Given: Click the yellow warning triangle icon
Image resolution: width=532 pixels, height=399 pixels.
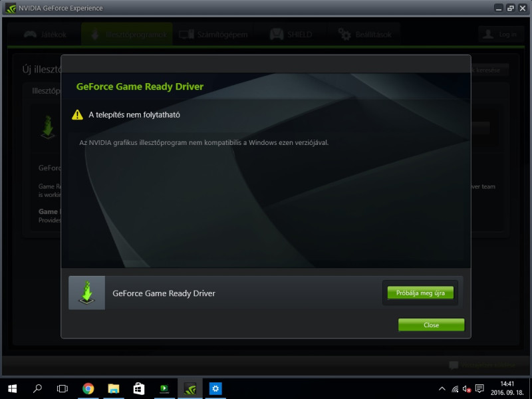Looking at the screenshot, I should [x=77, y=114].
